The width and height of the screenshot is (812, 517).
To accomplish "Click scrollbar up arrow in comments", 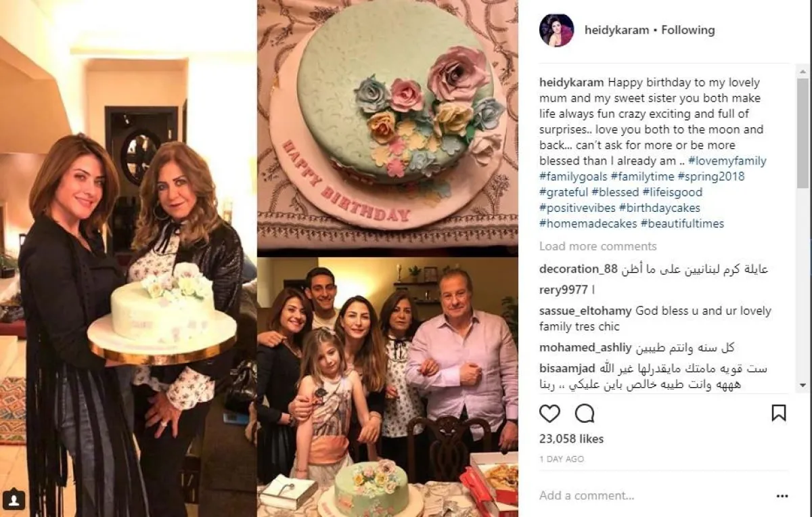I will (803, 71).
